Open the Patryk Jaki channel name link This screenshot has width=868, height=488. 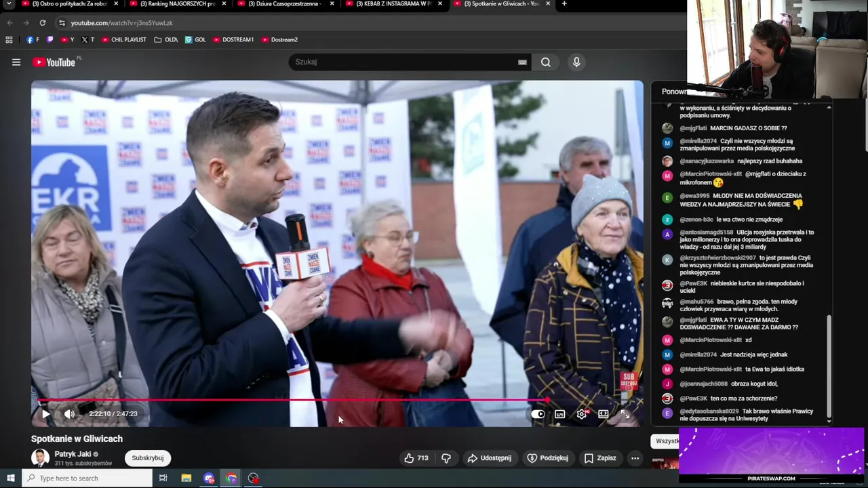[x=73, y=454]
